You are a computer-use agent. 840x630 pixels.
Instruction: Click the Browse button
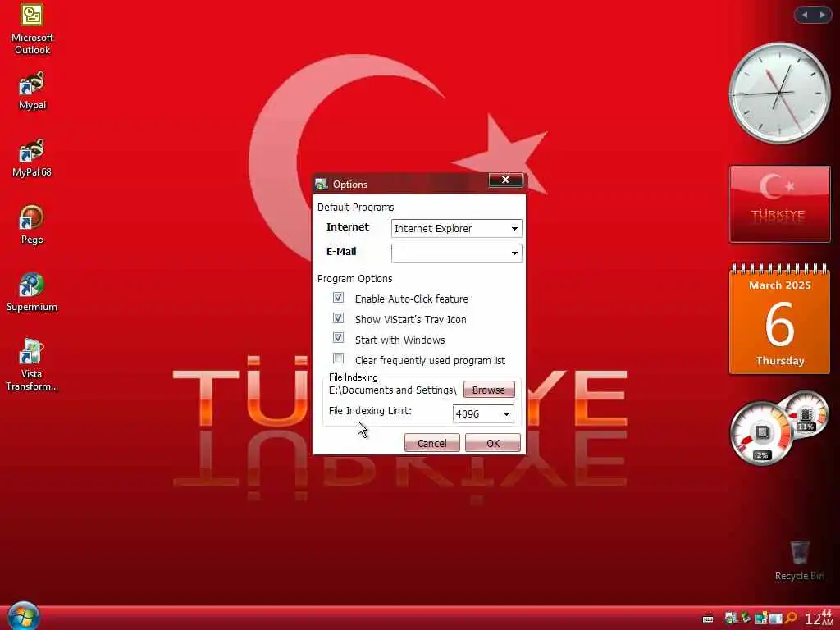click(x=489, y=390)
